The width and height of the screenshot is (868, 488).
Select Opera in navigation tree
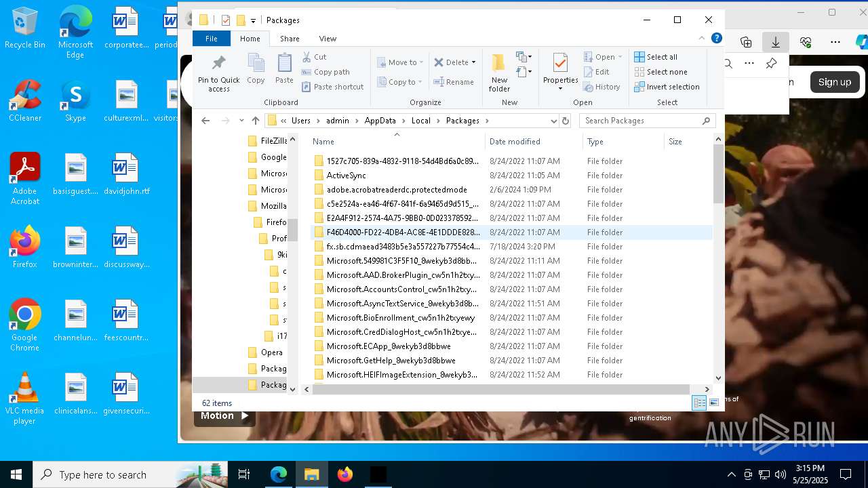tap(271, 352)
